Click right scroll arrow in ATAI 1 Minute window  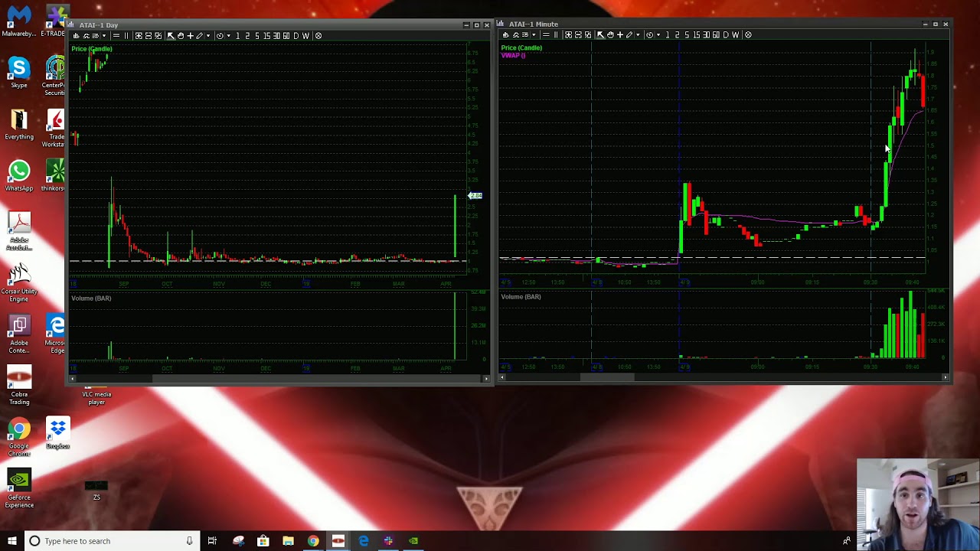pos(946,377)
